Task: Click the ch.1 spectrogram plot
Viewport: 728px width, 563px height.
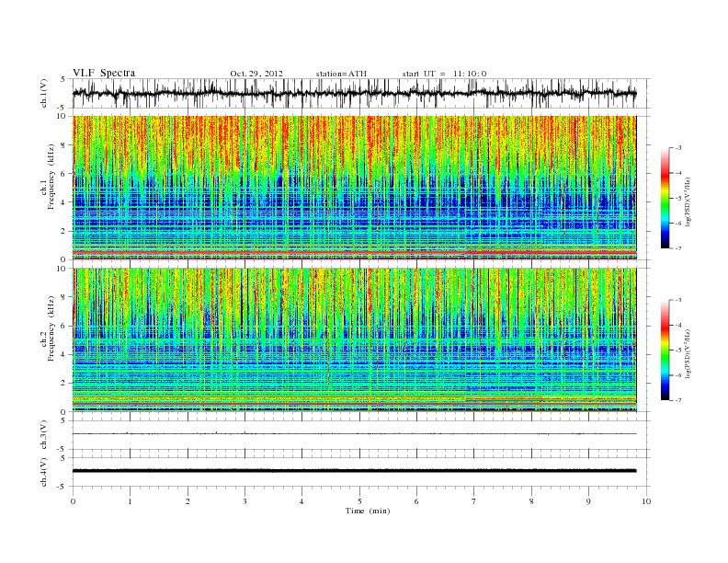Action: [x=355, y=188]
